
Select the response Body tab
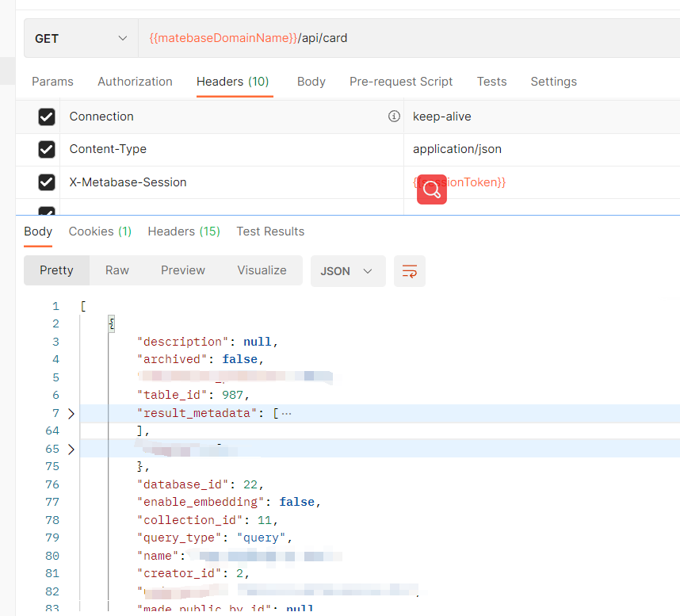tap(38, 231)
